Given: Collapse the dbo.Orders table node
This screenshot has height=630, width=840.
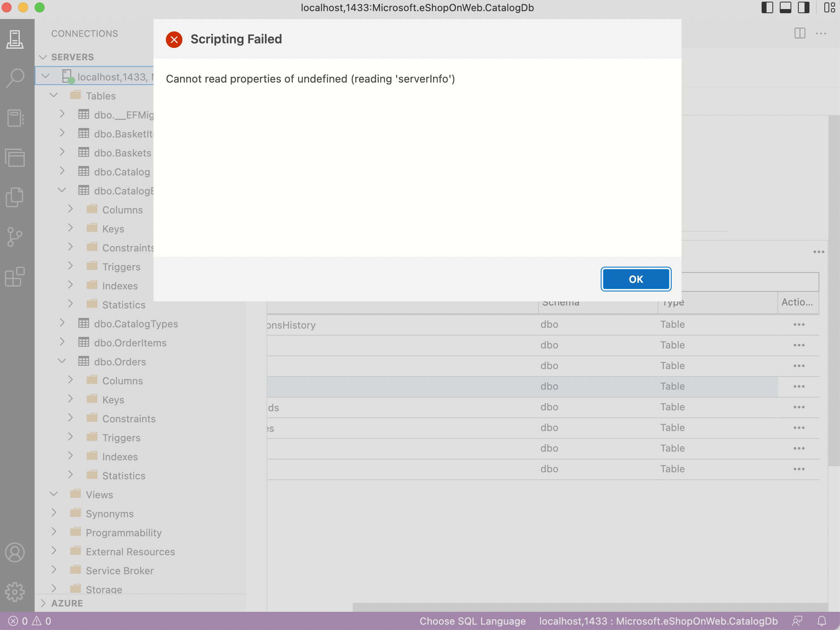Looking at the screenshot, I should pos(62,361).
